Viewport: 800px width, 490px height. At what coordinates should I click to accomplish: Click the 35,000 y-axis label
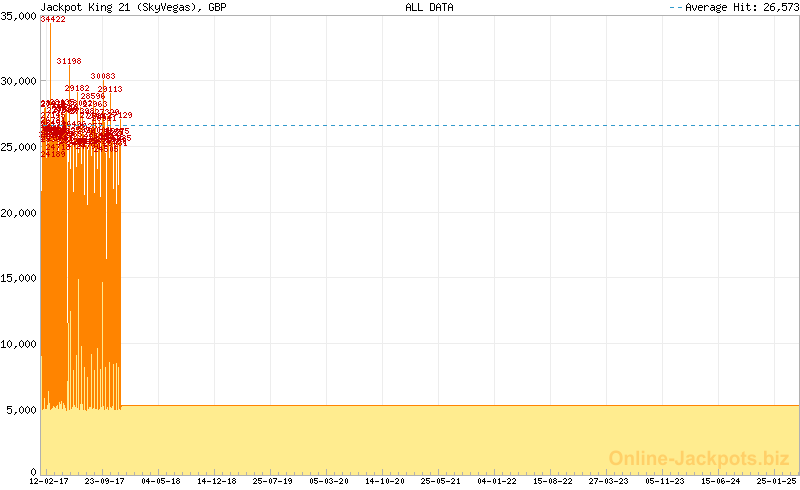19,16
